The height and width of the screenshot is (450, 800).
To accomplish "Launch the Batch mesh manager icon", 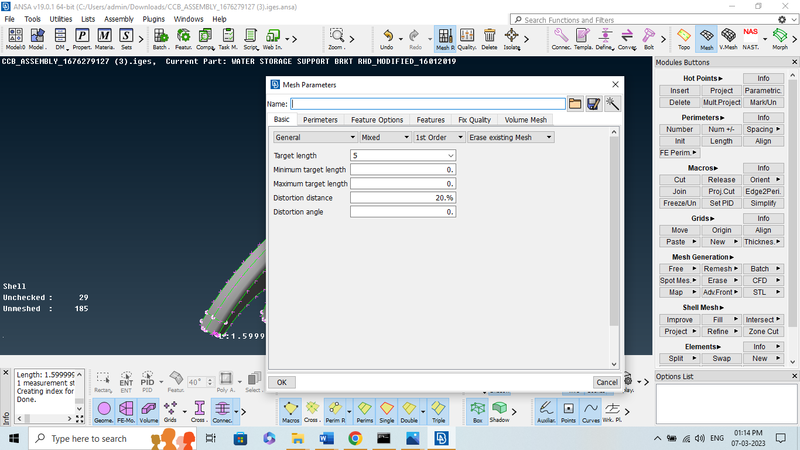I will click(160, 39).
